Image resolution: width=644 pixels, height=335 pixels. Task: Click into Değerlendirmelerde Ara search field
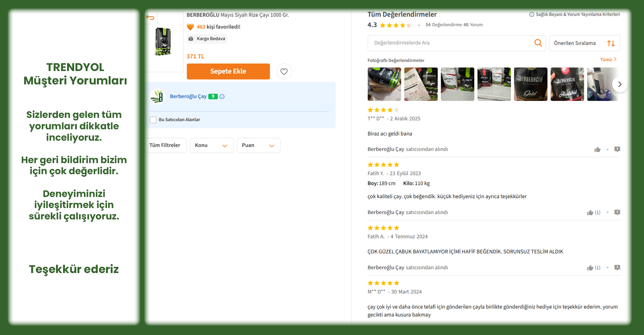pyautogui.click(x=453, y=43)
